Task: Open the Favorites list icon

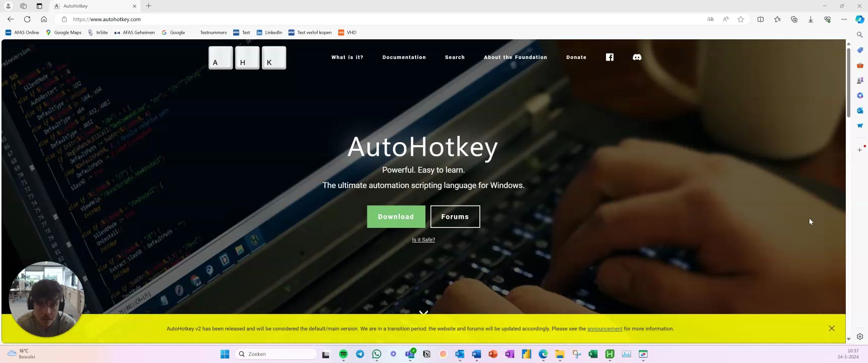Action: coord(777,19)
